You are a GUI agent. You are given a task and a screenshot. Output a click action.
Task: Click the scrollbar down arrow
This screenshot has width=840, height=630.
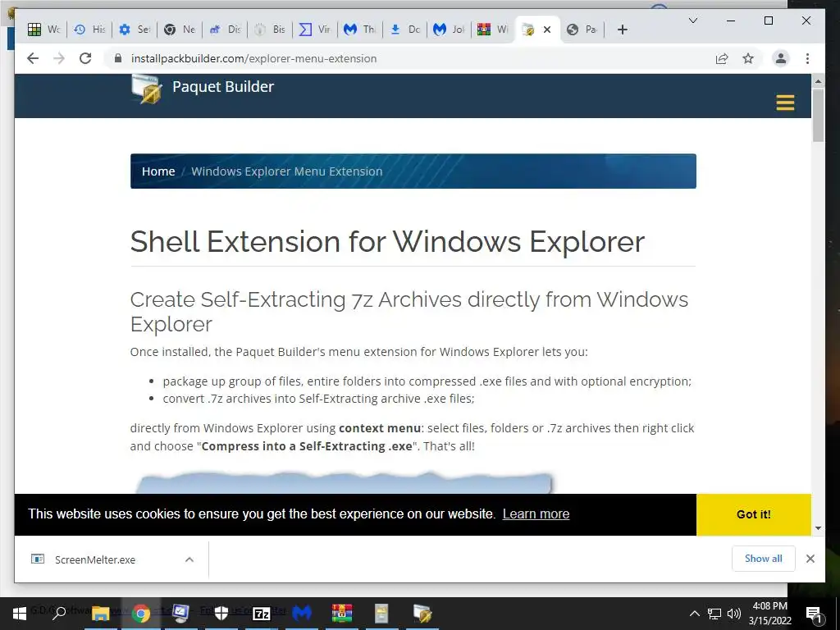point(818,528)
